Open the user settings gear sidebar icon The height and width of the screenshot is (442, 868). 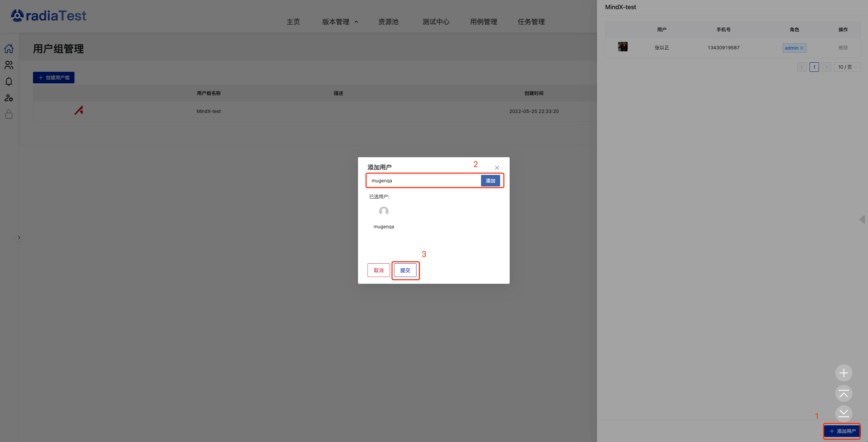tap(9, 98)
